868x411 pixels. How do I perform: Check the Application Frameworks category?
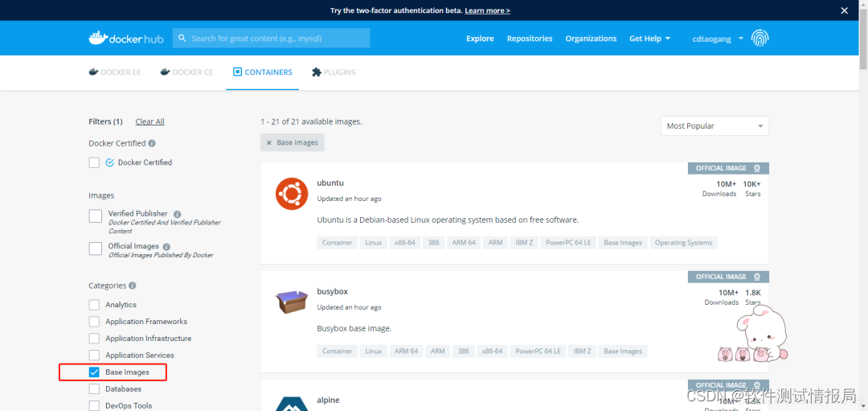pyautogui.click(x=95, y=322)
